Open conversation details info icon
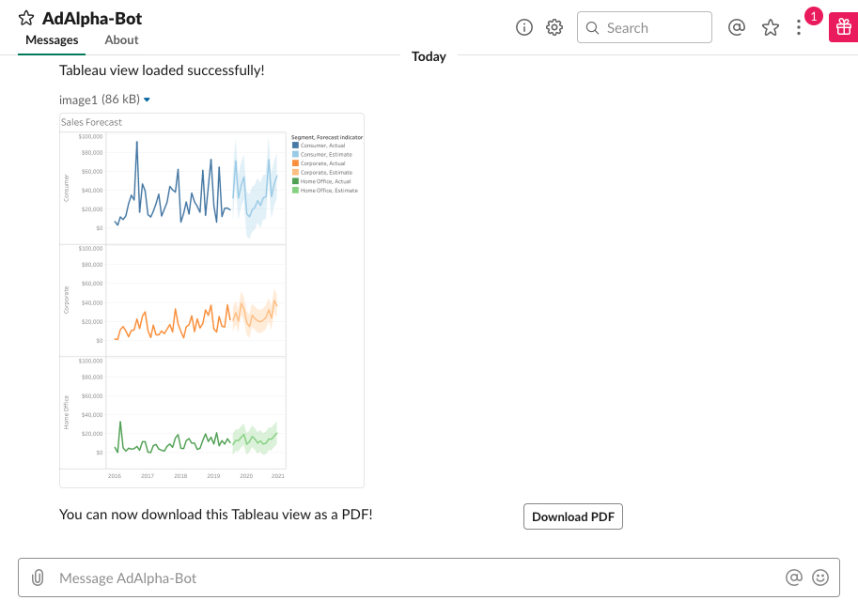858x616 pixels. tap(524, 27)
